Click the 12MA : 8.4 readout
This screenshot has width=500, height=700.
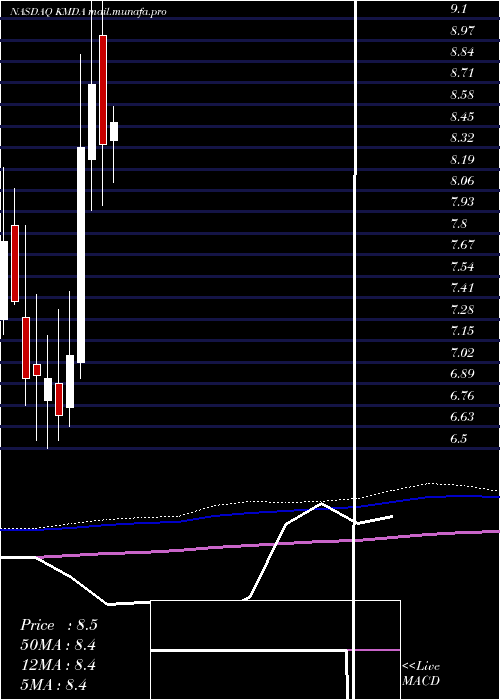click(58, 665)
